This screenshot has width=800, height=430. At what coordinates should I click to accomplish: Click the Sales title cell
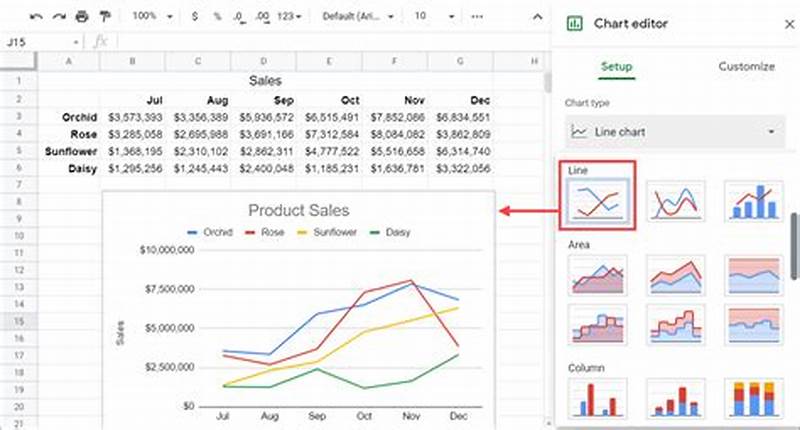pyautogui.click(x=265, y=81)
